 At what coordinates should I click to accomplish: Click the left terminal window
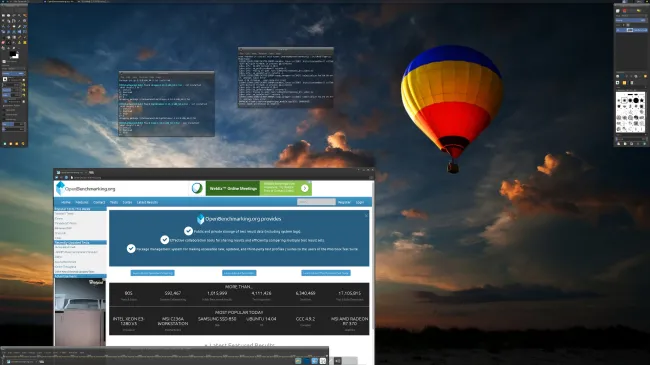tap(166, 104)
